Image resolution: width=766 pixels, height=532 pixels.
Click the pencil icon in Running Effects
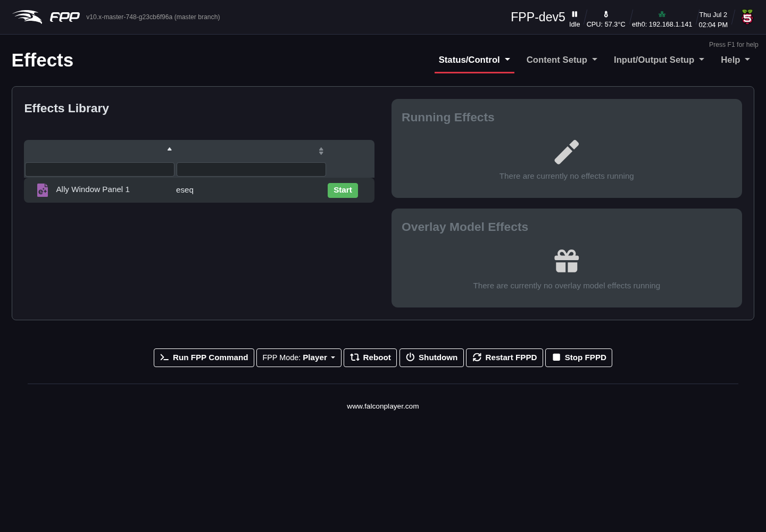pyautogui.click(x=567, y=152)
